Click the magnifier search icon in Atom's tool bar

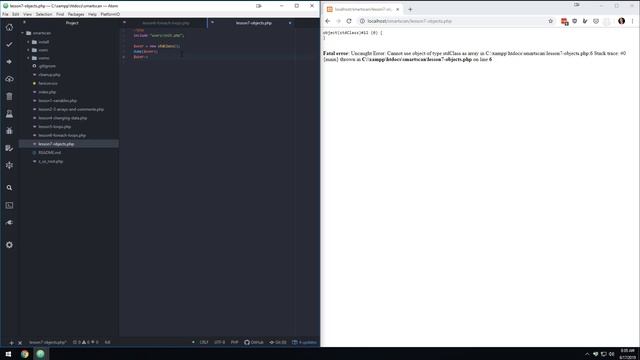pyautogui.click(x=9, y=188)
